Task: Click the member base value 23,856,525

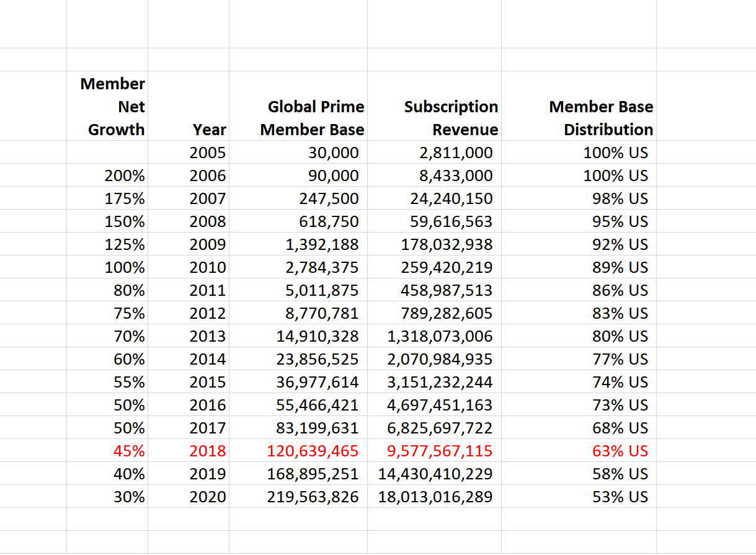Action: pyautogui.click(x=298, y=359)
